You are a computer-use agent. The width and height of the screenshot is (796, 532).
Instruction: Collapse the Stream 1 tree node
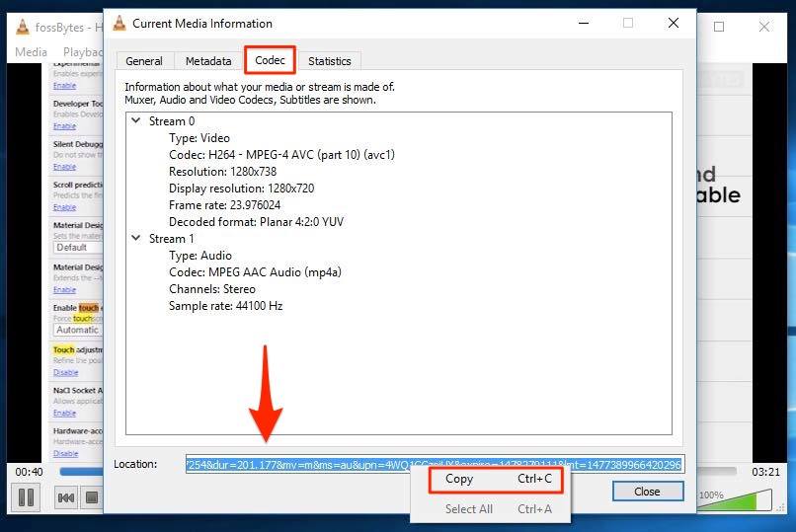tap(135, 239)
